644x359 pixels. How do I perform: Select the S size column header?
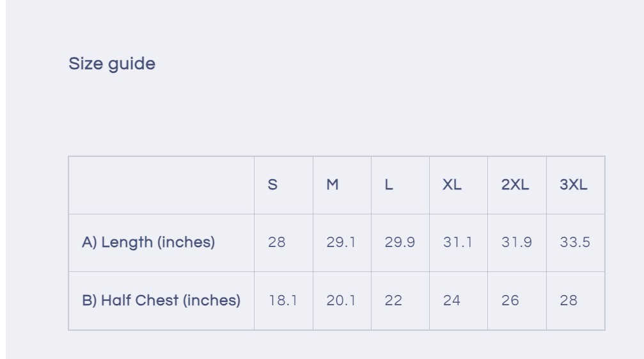click(x=272, y=185)
